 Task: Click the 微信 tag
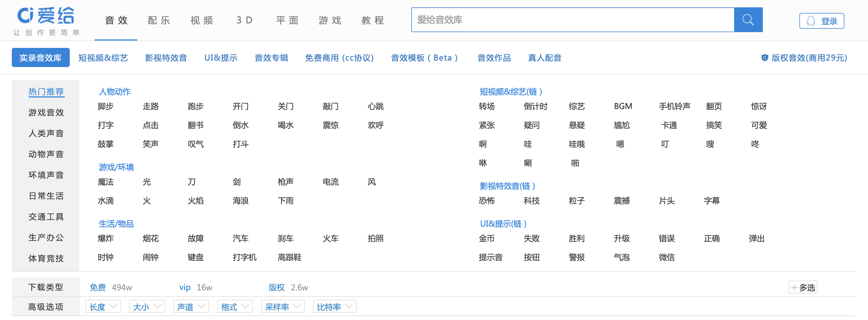667,257
